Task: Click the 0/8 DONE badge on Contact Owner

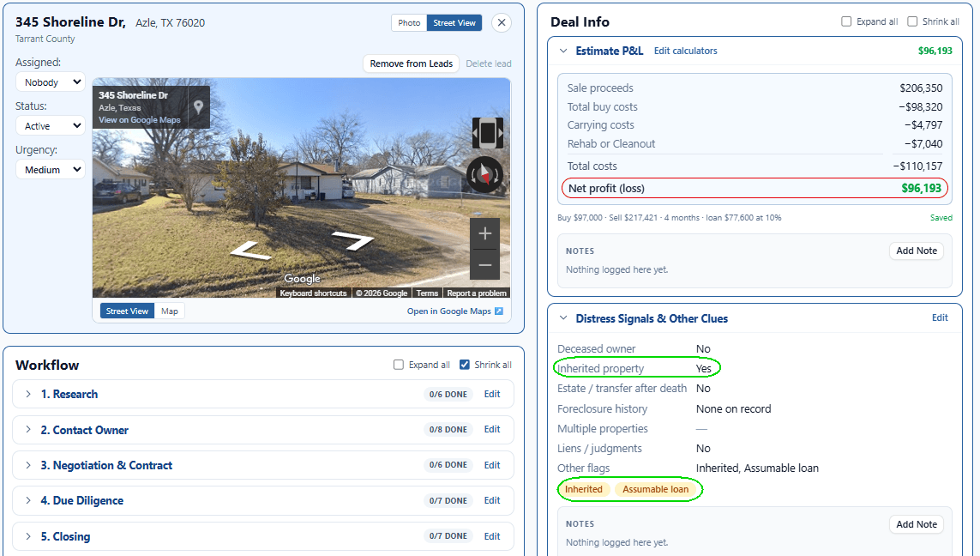Action: pos(448,430)
